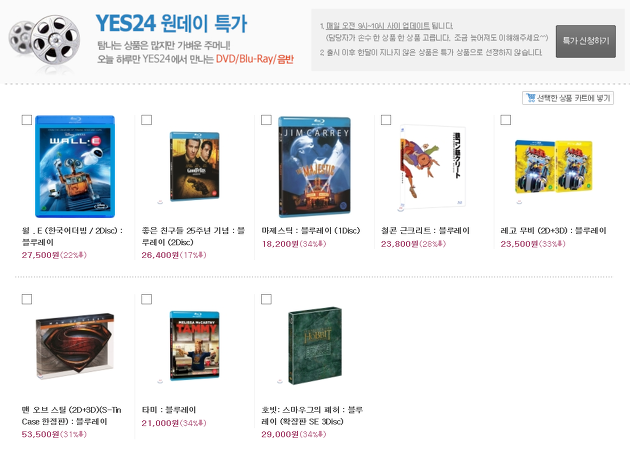This screenshot has height=450, width=630.
Task: Click 선택한 상품 카트에 넣기 button
Action: coord(568,98)
